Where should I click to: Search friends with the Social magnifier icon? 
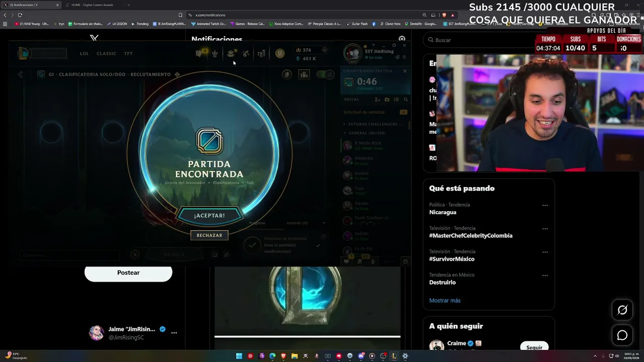pos(406,100)
